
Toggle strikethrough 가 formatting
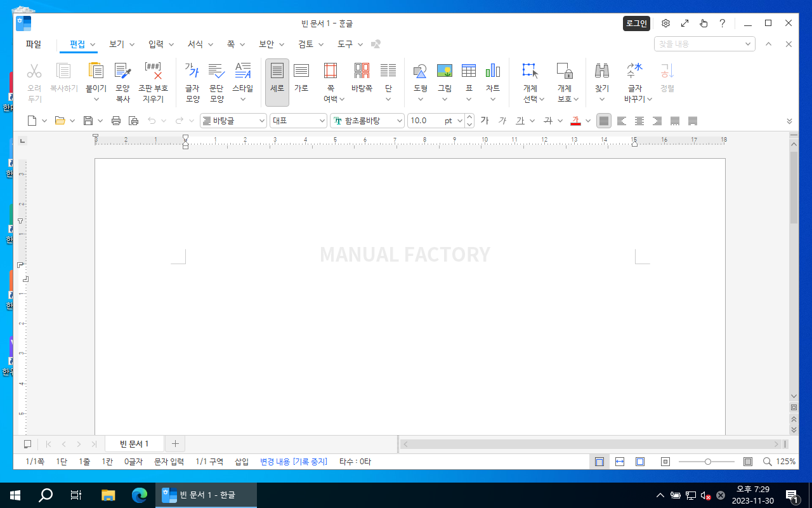coord(548,121)
